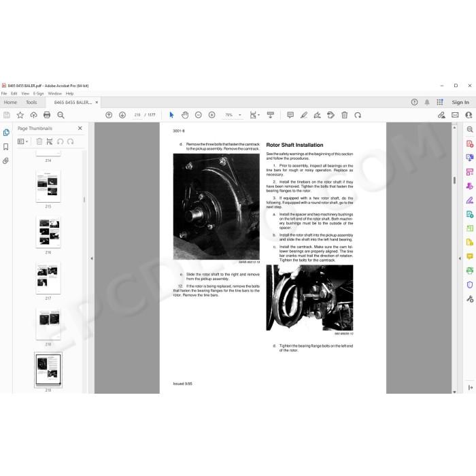The height and width of the screenshot is (476, 476).
Task: Click the scrolling mode toolbar icon
Action: click(x=270, y=115)
